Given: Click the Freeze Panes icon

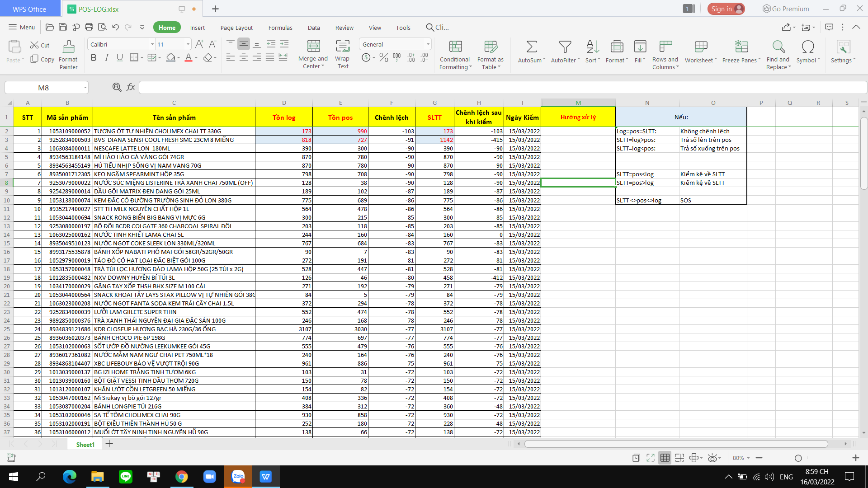Looking at the screenshot, I should pyautogui.click(x=741, y=47).
